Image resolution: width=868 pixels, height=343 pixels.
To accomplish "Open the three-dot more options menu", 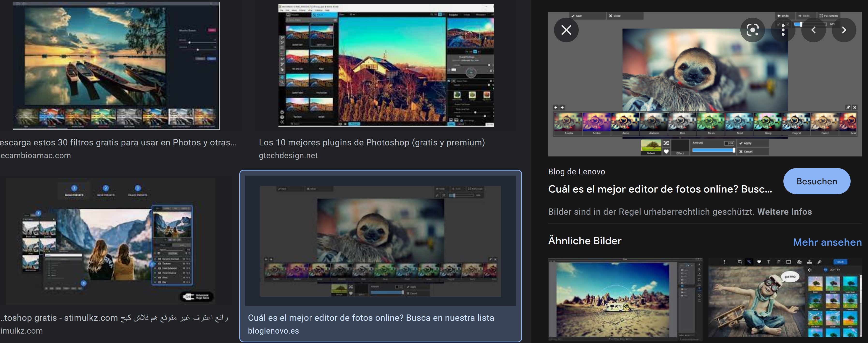I will coord(783,30).
